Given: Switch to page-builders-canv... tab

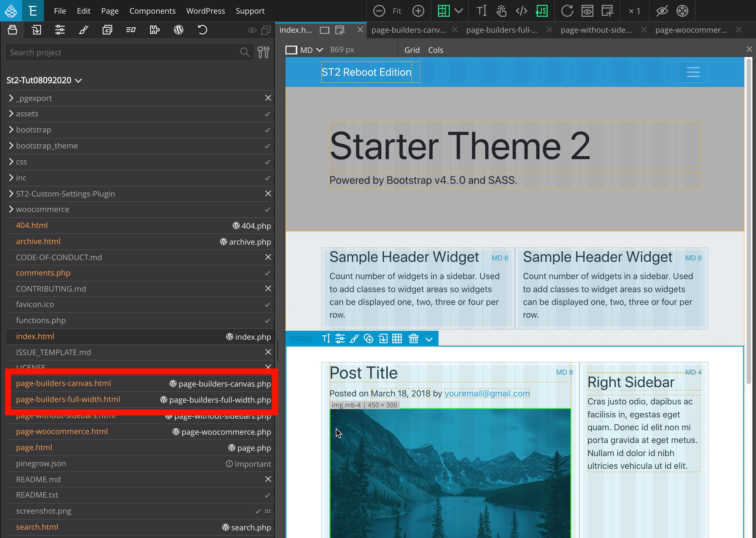Looking at the screenshot, I should pos(409,30).
